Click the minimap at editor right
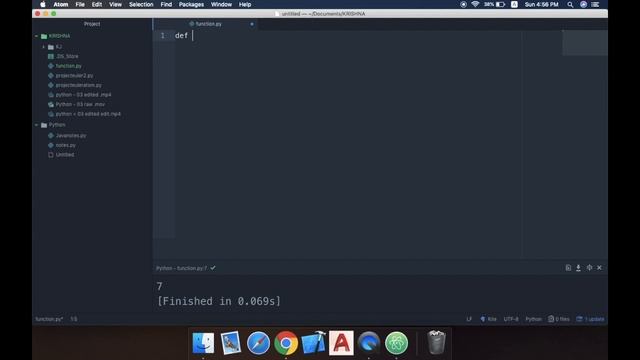This screenshot has width=640, height=360. [585, 42]
